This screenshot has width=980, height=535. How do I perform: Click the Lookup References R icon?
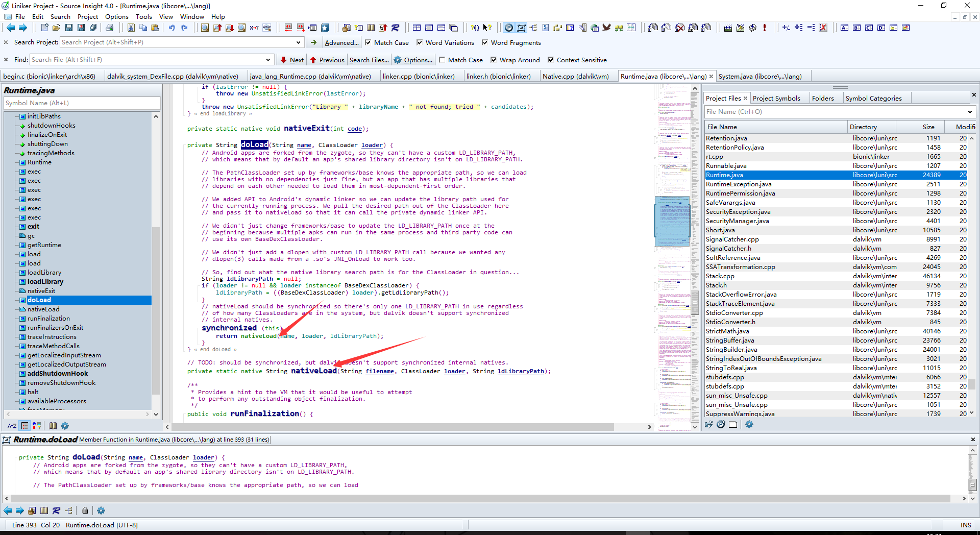[x=395, y=28]
